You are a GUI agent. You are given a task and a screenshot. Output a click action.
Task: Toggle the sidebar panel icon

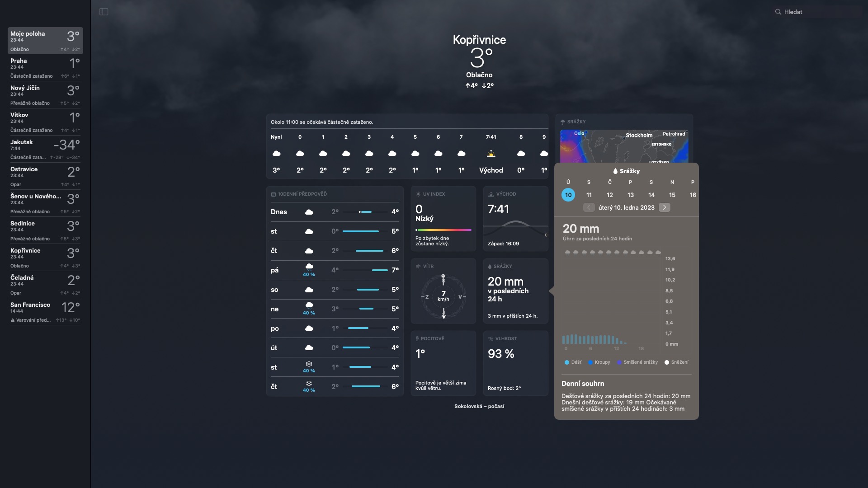click(x=104, y=12)
